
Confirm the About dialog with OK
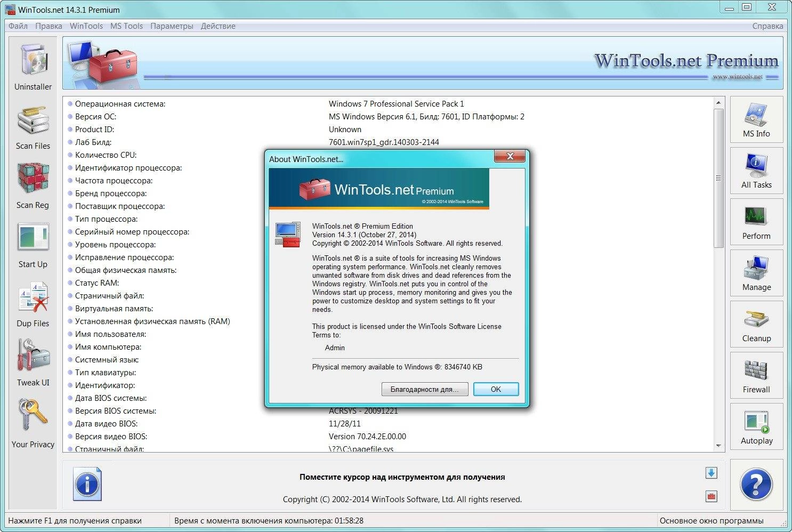coord(496,389)
